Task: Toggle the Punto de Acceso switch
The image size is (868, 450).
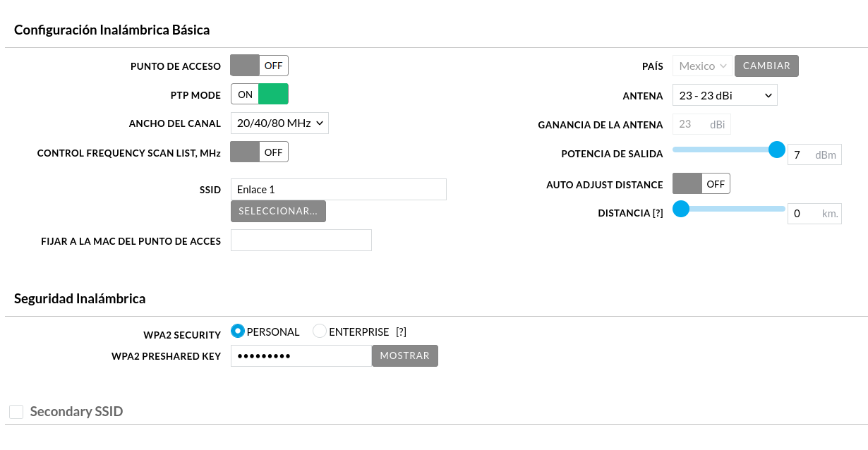Action: tap(259, 66)
